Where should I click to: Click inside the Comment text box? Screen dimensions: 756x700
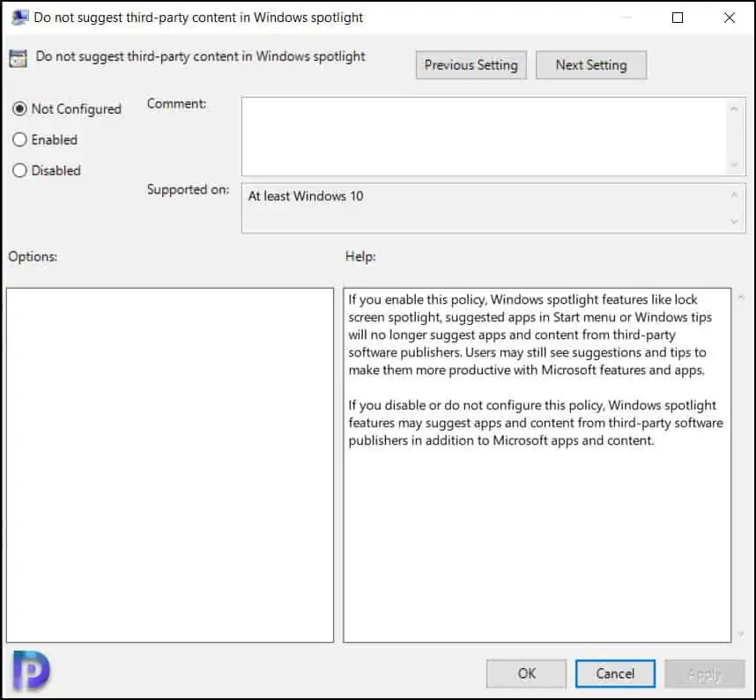pyautogui.click(x=484, y=136)
